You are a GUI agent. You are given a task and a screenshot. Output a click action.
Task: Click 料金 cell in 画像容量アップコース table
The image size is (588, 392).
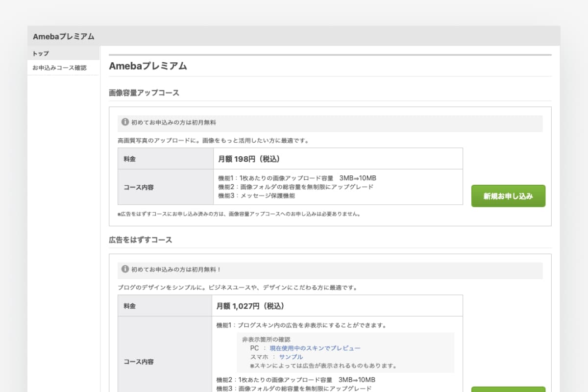[165, 159]
